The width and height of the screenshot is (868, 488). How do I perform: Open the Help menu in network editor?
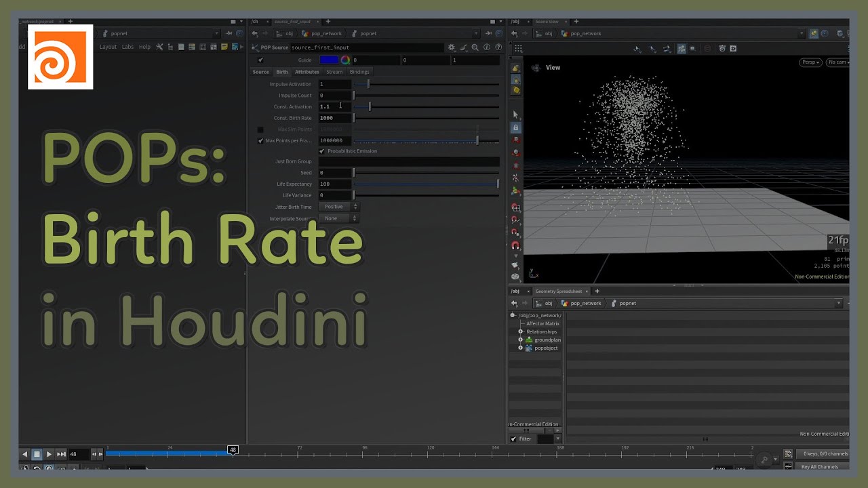[x=144, y=47]
